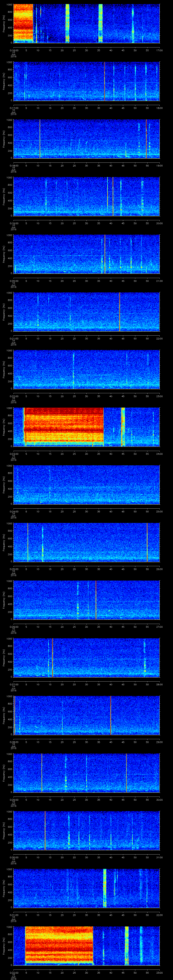Open the spectrogram panel beginning at 0:19:00
173x980 pixels.
(x=87, y=197)
